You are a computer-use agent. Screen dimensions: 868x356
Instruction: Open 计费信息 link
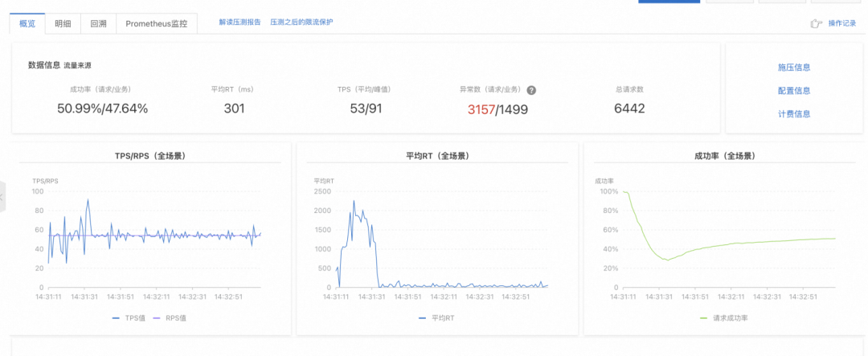coord(794,114)
